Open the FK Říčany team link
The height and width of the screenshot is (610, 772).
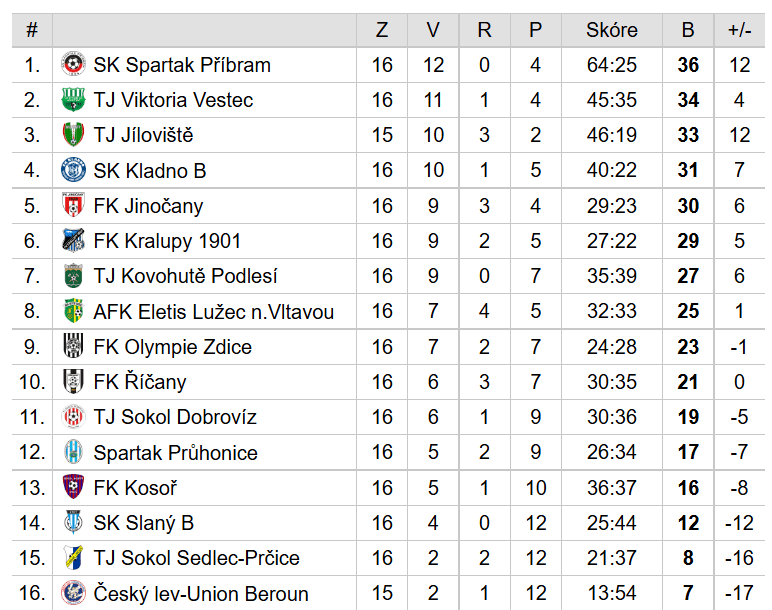click(x=140, y=382)
